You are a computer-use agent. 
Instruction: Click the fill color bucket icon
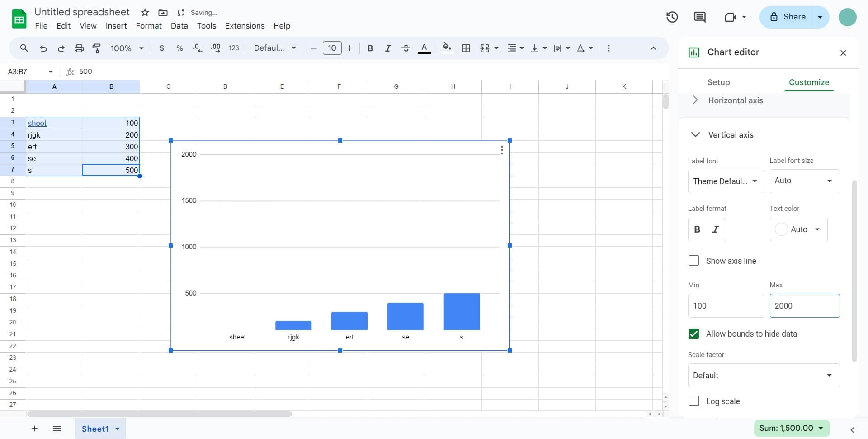(x=447, y=48)
